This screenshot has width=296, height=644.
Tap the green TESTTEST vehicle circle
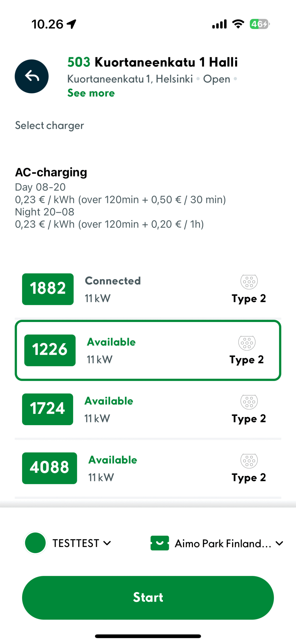pyautogui.click(x=35, y=543)
